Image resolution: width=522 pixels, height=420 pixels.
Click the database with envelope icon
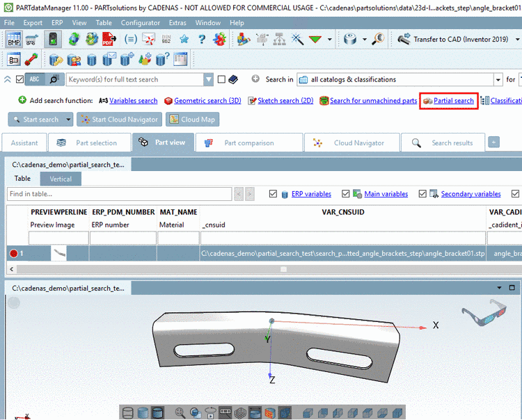(109, 60)
